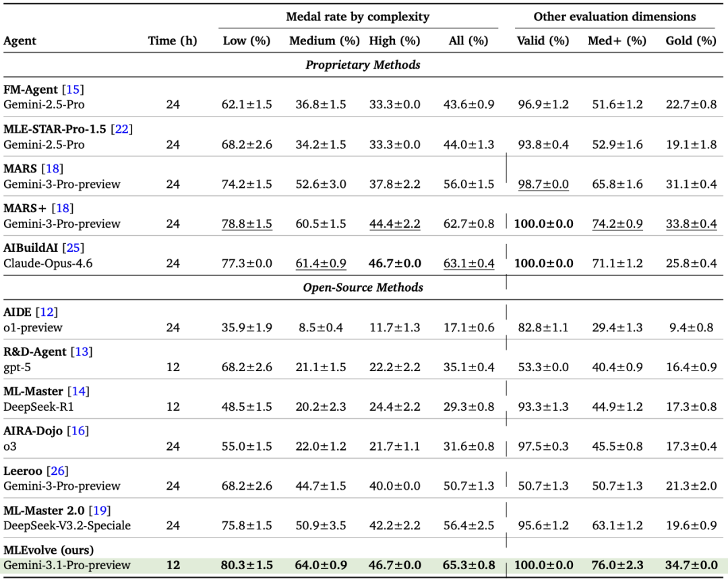The width and height of the screenshot is (728, 584).
Task: Click the bold 65.3±0.8 All cell
Action: coord(468,565)
